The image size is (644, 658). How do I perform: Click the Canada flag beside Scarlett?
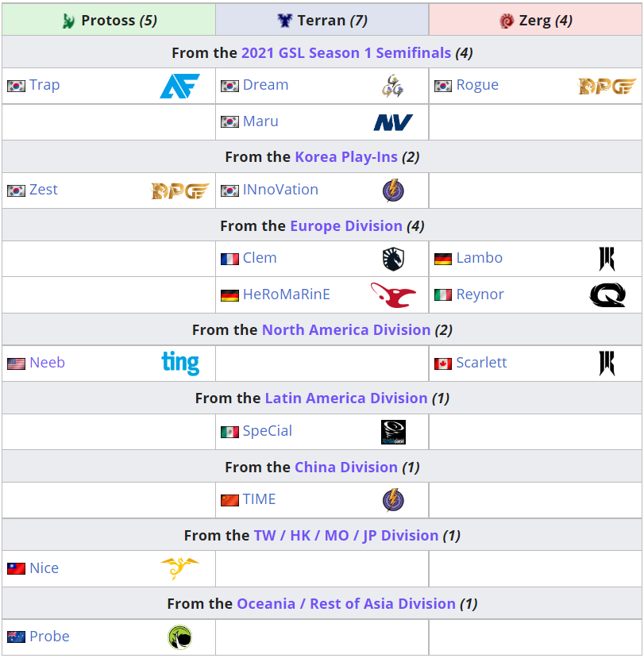443,364
